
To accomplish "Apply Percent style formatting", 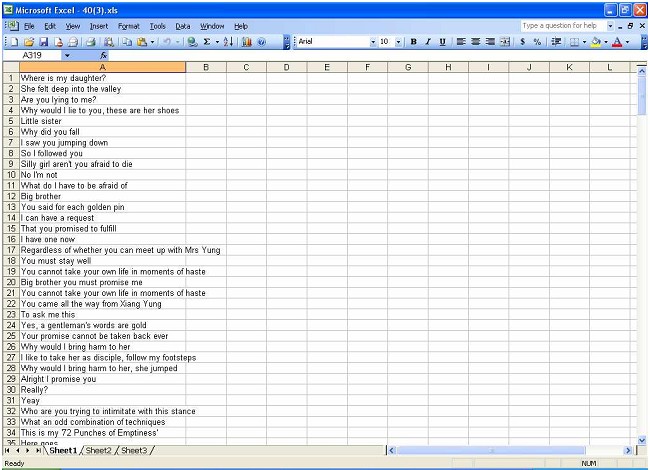I will pos(537,41).
